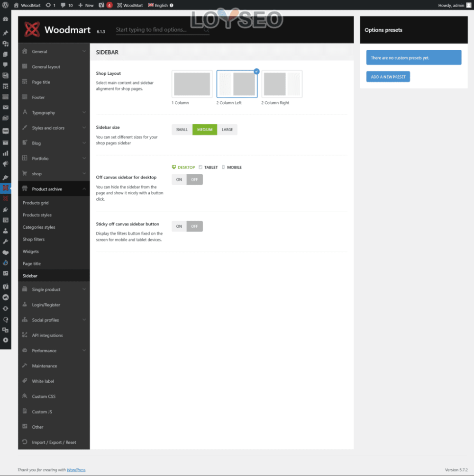The image size is (474, 476).
Task: Click the megaphone marketing icon in admin menu
Action: [6, 164]
